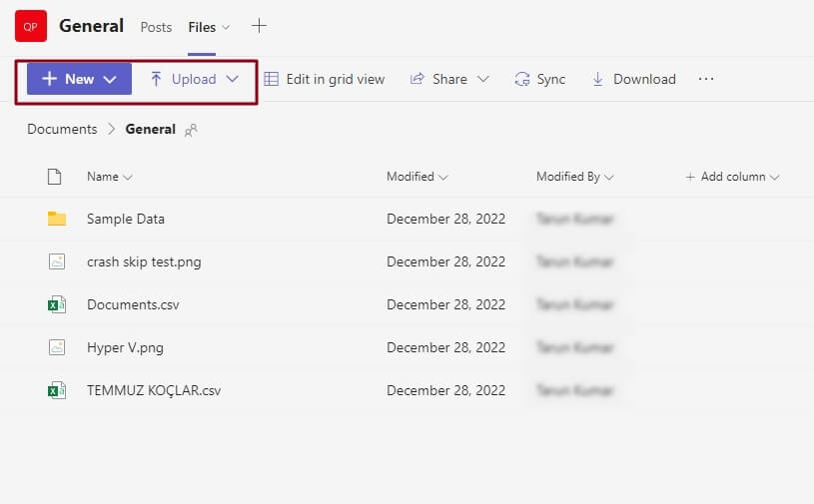The width and height of the screenshot is (814, 504).
Task: Open the Sample Data folder icon
Action: pos(57,219)
